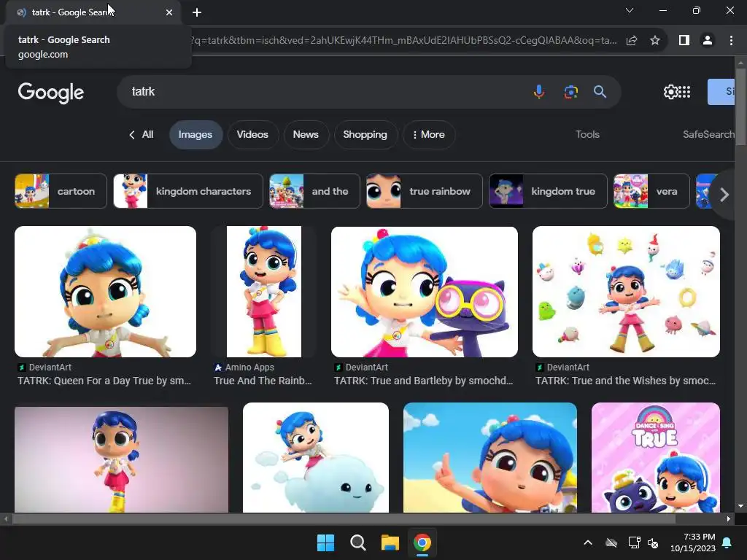Go to Google home via logo

point(51,93)
